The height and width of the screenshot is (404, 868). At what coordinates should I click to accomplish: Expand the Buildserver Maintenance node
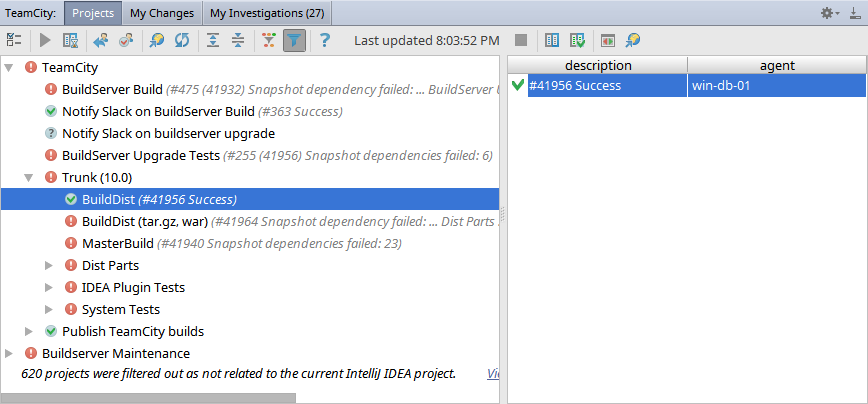[8, 353]
